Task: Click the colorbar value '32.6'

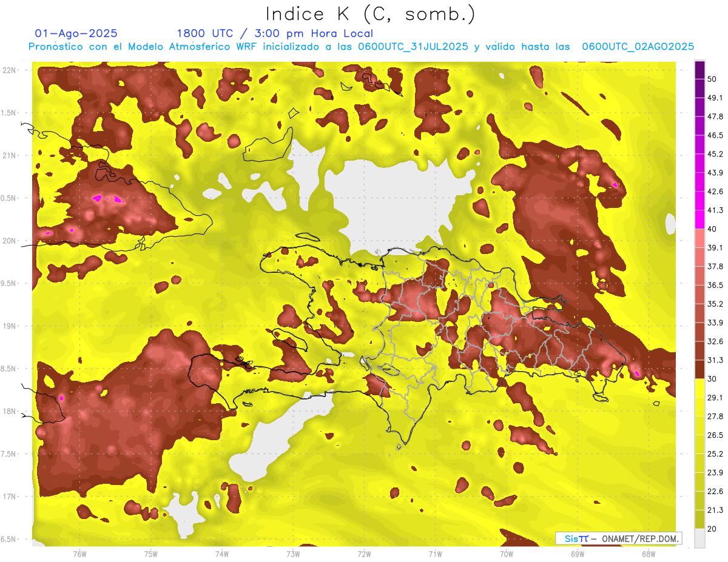Action: (x=715, y=341)
